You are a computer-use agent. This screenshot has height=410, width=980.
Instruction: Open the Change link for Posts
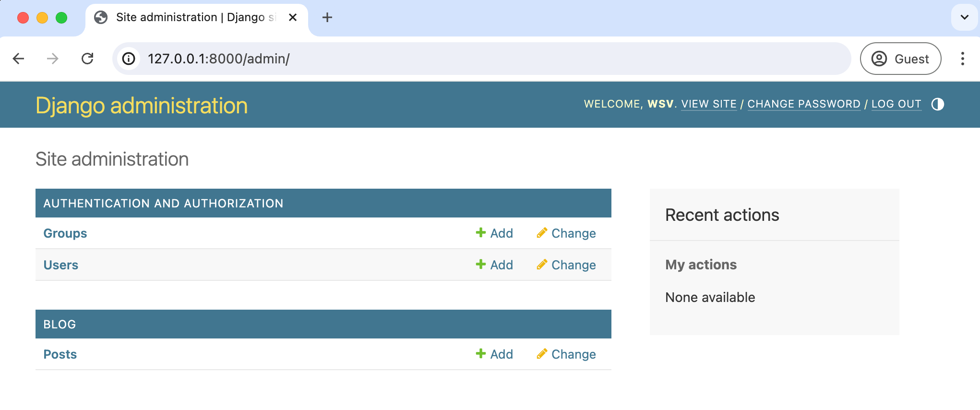point(566,354)
